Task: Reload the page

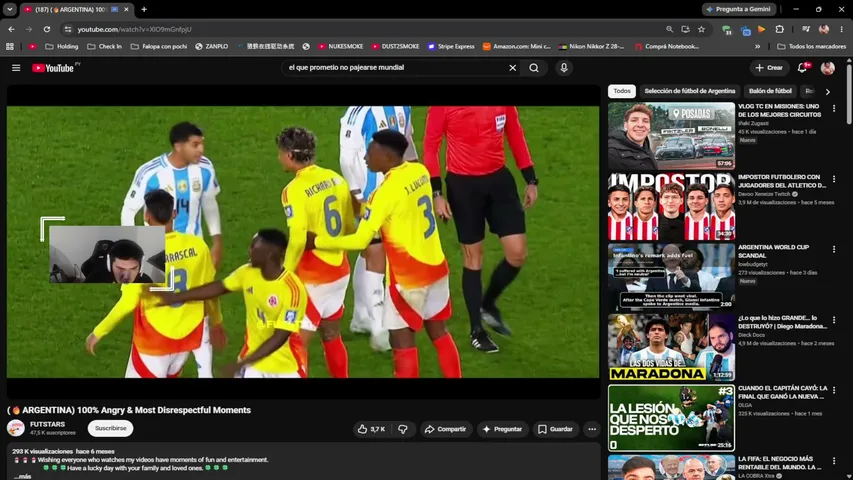Action: [x=47, y=29]
